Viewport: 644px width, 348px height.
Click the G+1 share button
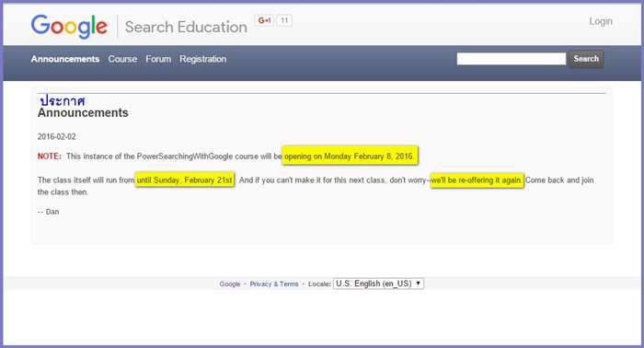[264, 20]
